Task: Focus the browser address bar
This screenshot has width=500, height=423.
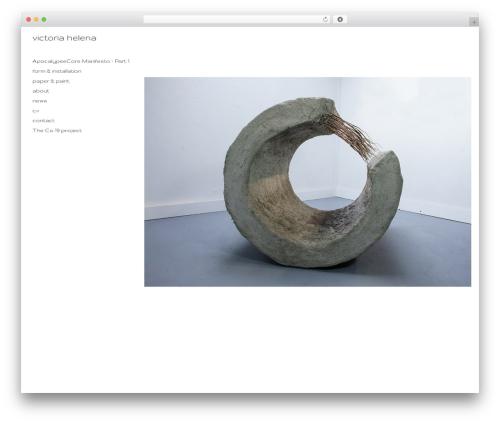Action: (x=236, y=20)
